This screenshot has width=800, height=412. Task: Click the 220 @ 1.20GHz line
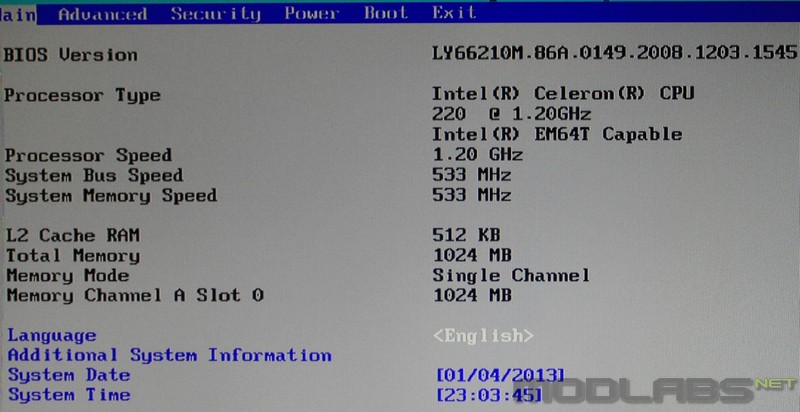pos(511,113)
